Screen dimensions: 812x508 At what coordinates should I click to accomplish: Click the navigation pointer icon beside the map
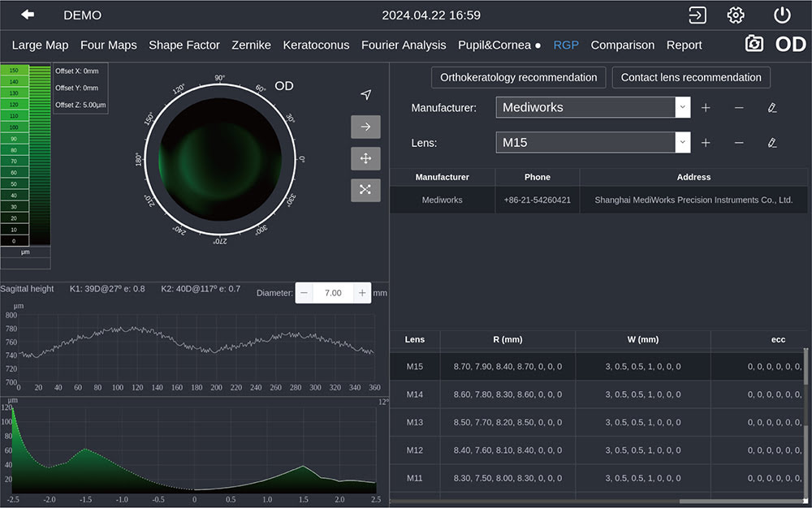click(365, 95)
